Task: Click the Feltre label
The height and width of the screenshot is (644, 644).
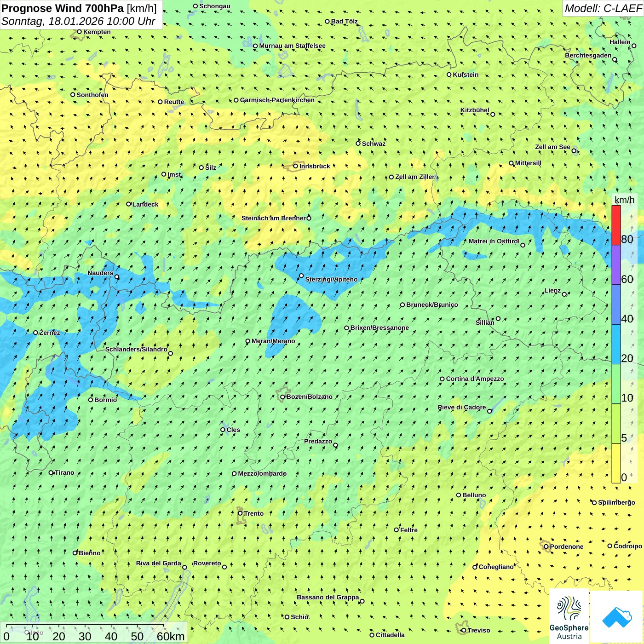Action: point(409,530)
